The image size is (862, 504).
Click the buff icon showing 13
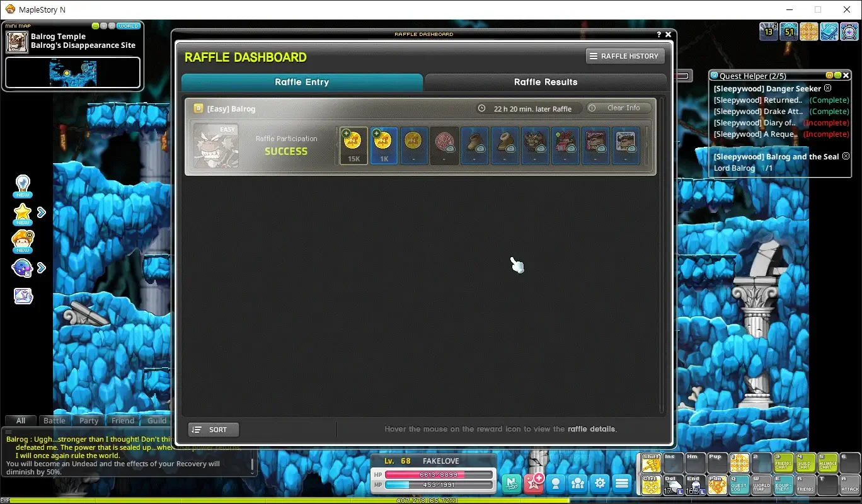click(x=769, y=31)
